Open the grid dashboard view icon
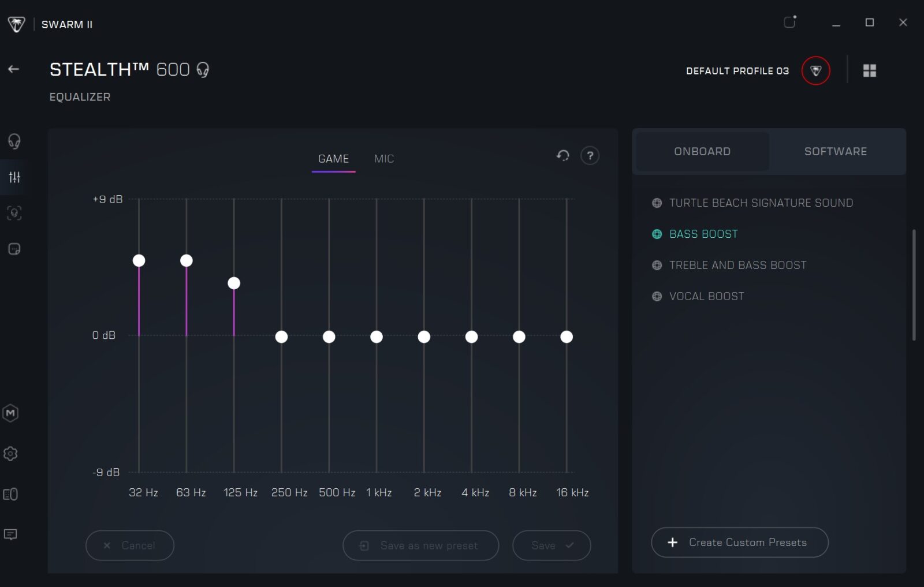This screenshot has height=587, width=924. (869, 70)
